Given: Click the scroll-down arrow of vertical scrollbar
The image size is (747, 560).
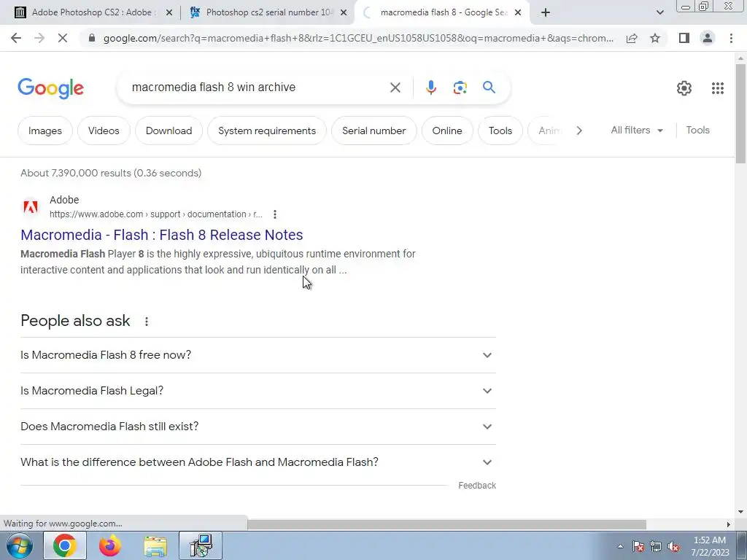Looking at the screenshot, I should 740,512.
